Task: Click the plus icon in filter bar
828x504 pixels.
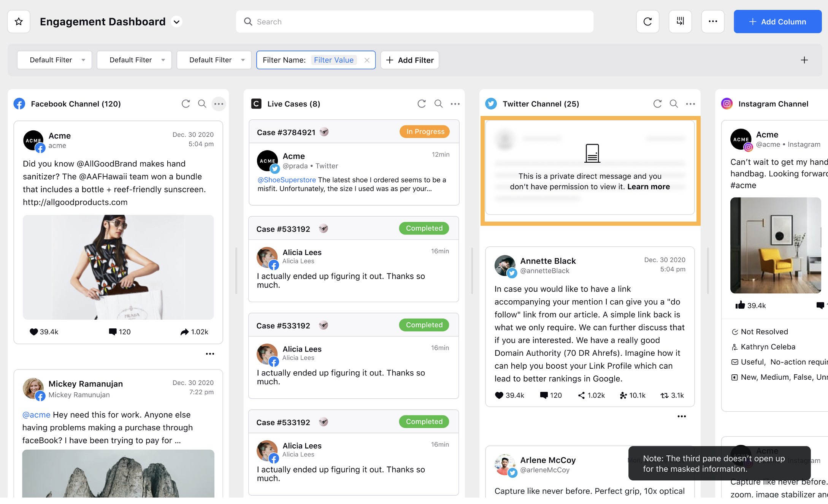Action: pyautogui.click(x=804, y=60)
